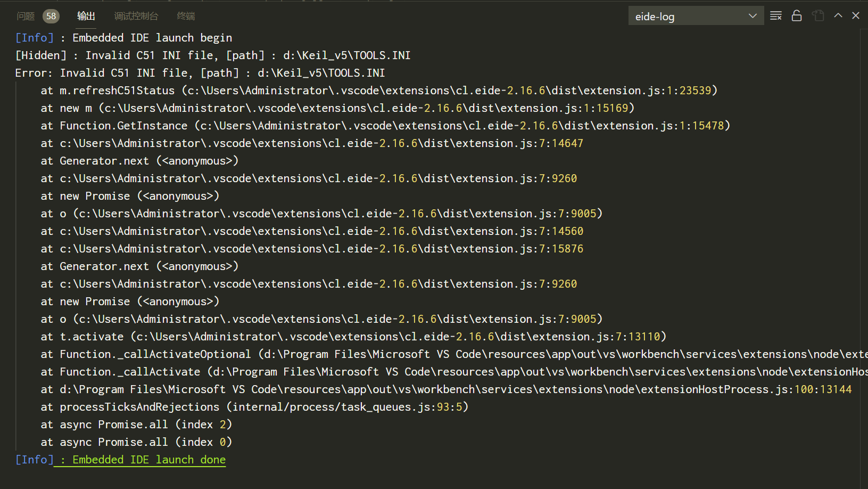Open the 调试控制台 tab

pos(136,16)
